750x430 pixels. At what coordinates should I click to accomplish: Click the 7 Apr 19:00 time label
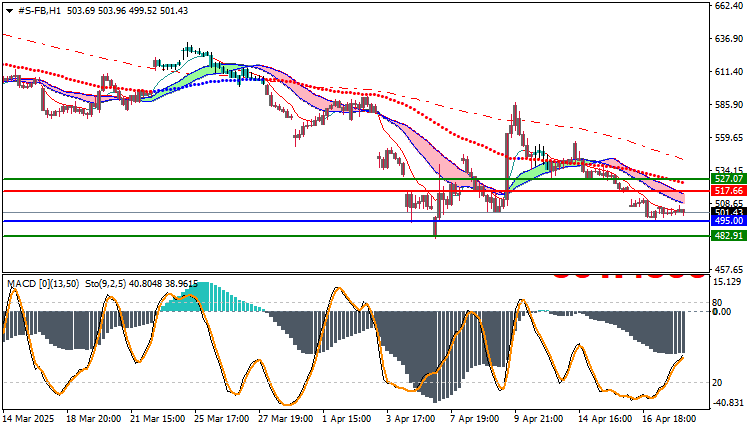click(x=475, y=419)
